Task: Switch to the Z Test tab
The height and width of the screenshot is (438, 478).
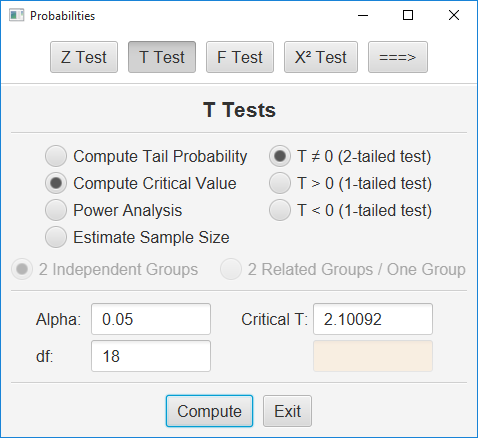Action: pyautogui.click(x=84, y=57)
